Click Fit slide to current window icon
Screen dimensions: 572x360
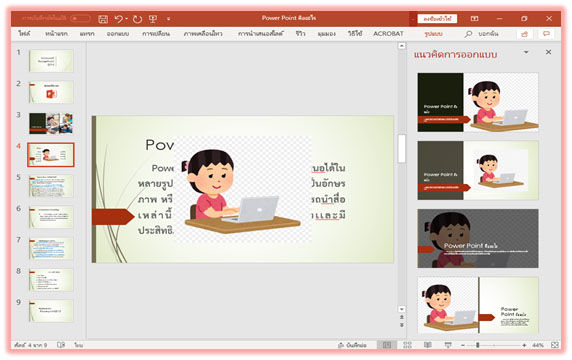pyautogui.click(x=555, y=345)
